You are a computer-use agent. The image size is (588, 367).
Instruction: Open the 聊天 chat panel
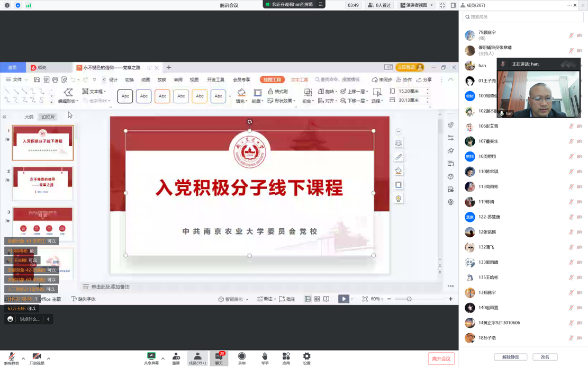pyautogui.click(x=219, y=358)
